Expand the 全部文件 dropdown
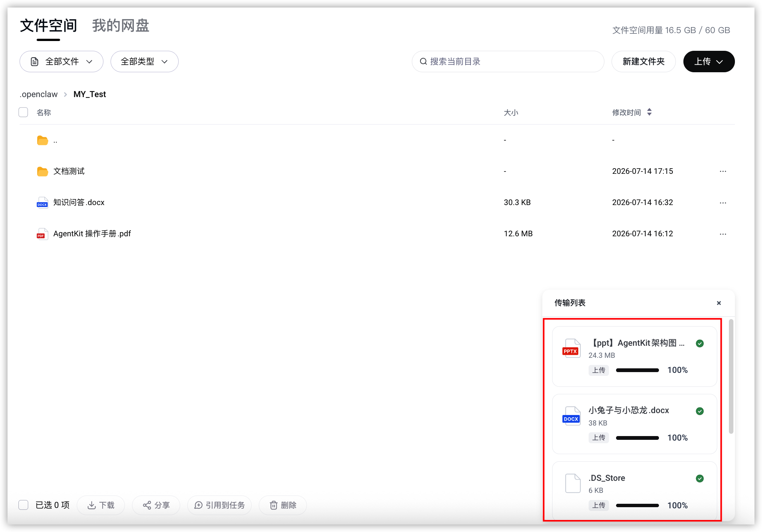762x532 pixels. 61,62
